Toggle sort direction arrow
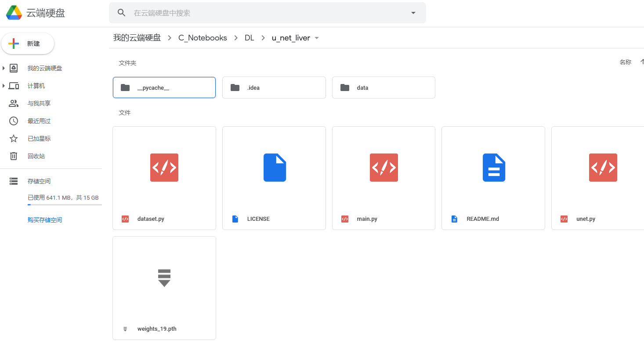 point(642,62)
